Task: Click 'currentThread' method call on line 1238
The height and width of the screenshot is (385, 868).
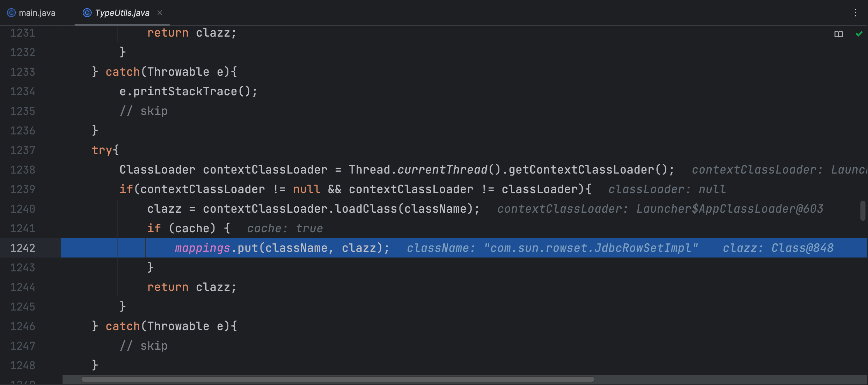Action: pyautogui.click(x=442, y=169)
